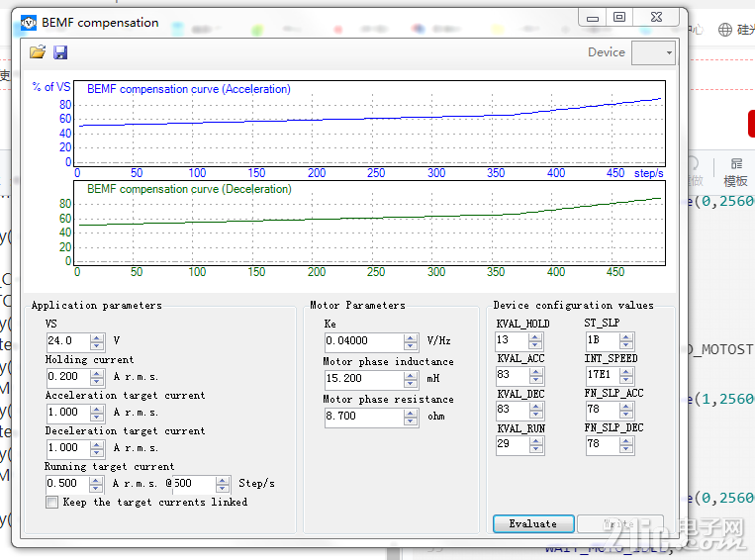
Task: Focus the Motor phase resistance field
Action: (364, 417)
